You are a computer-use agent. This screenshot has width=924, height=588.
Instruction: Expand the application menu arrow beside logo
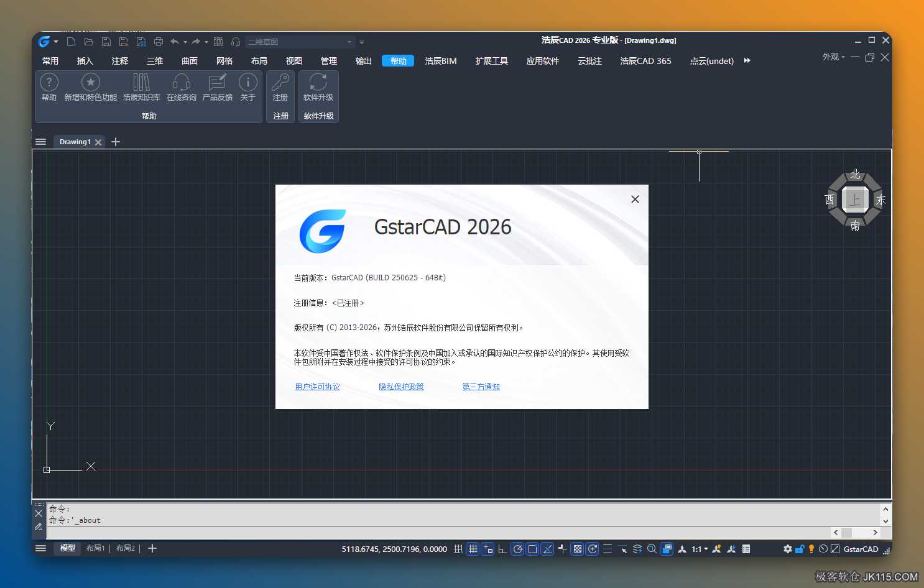click(56, 42)
